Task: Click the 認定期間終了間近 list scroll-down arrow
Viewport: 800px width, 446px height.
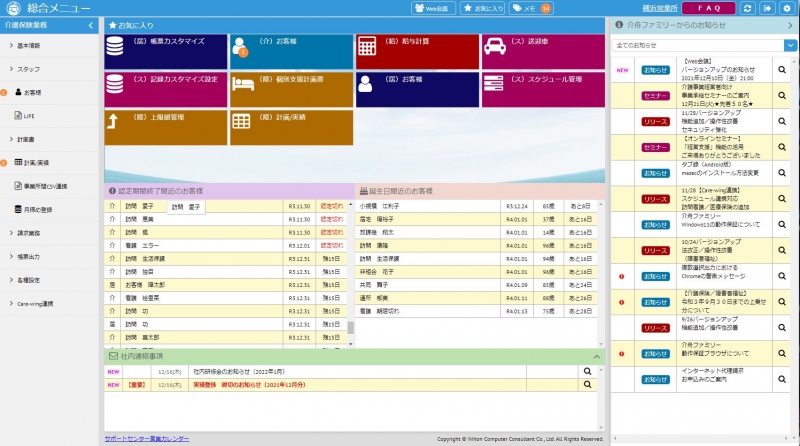Action: pyautogui.click(x=351, y=344)
